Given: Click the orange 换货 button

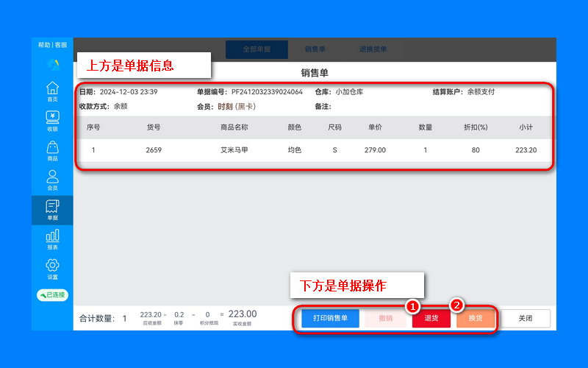Looking at the screenshot, I should click(x=476, y=318).
